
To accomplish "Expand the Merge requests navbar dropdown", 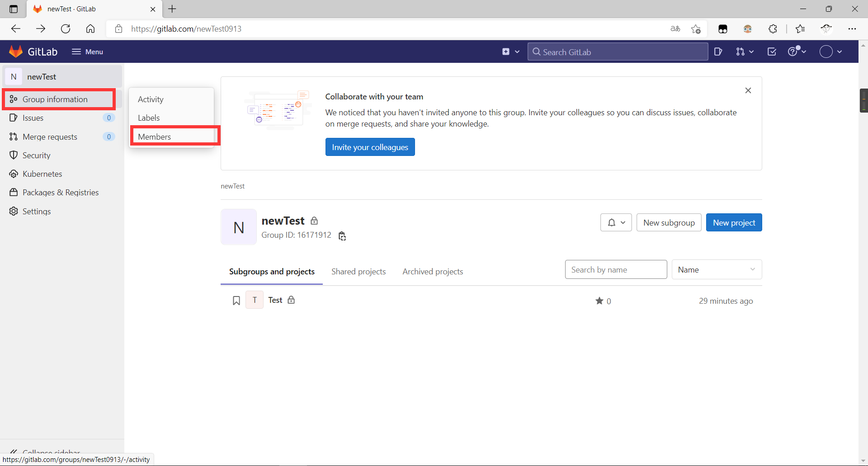I will 745,52.
